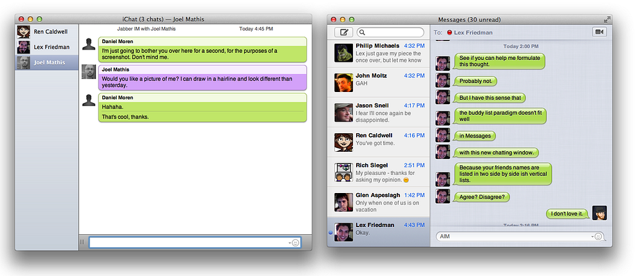This screenshot has width=644, height=276.
Task: Click the red status dot next to Lex Friedman
Action: pos(450,32)
